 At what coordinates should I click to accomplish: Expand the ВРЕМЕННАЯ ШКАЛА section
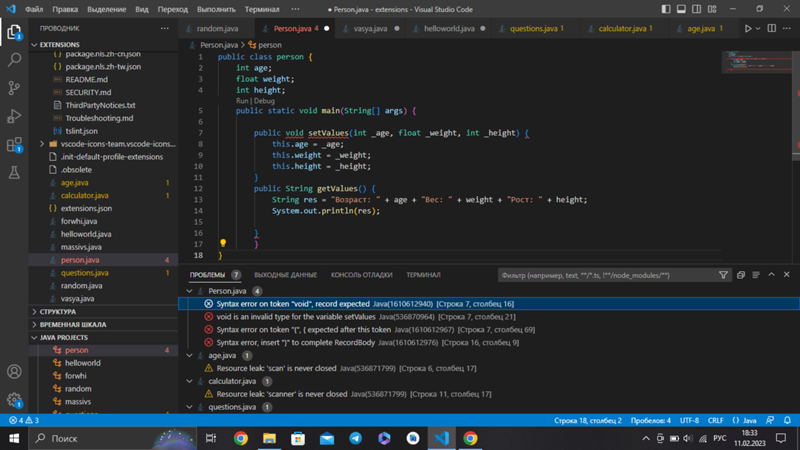[x=72, y=325]
